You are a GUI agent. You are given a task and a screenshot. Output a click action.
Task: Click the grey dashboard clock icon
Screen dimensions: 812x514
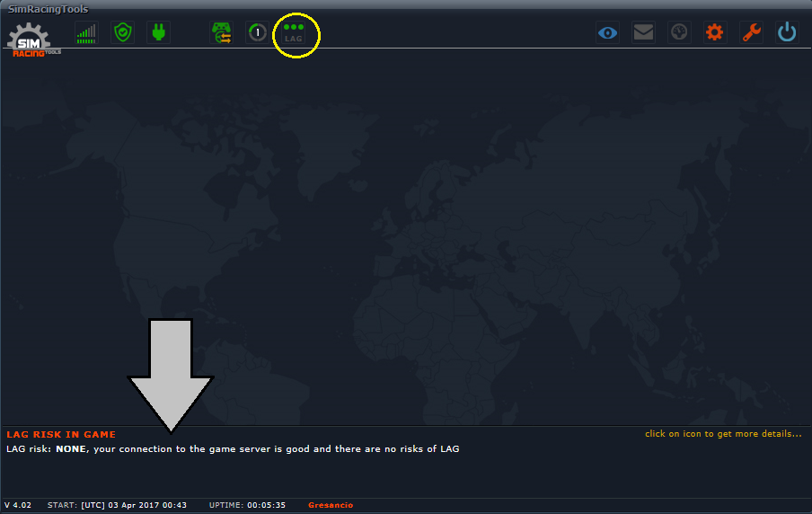pyautogui.click(x=679, y=32)
